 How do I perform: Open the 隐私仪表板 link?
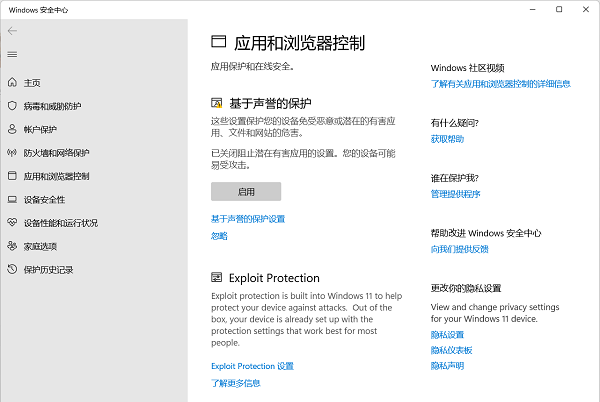pyautogui.click(x=452, y=350)
